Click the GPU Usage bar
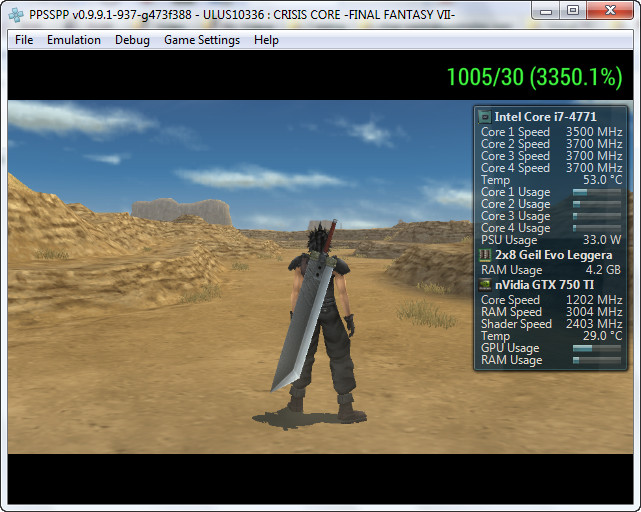The height and width of the screenshot is (512, 641). click(597, 348)
